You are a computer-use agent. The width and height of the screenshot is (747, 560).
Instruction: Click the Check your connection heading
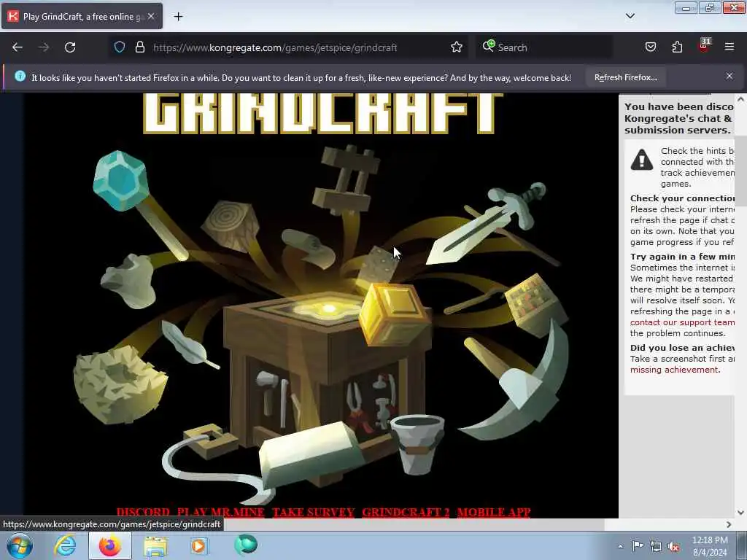point(682,198)
